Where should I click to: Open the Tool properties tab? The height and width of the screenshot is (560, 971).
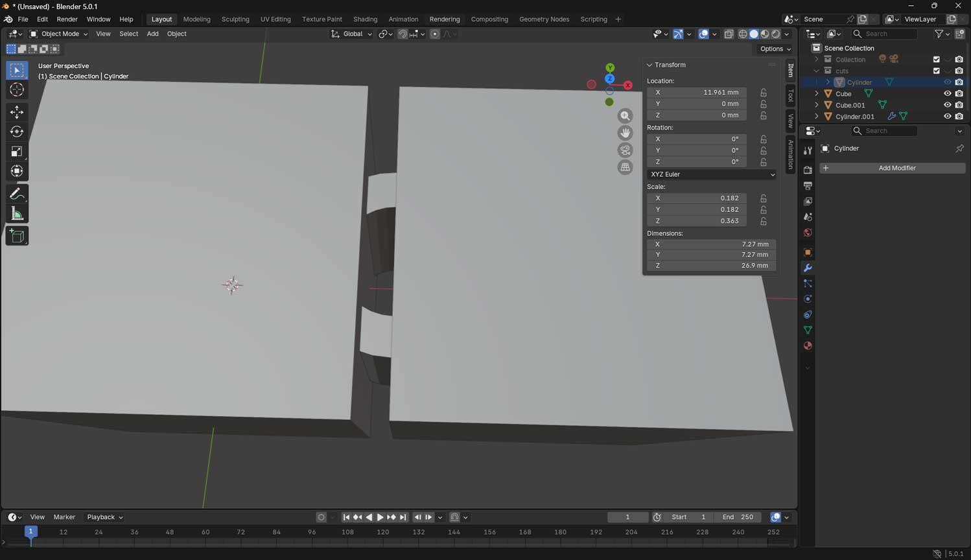(808, 150)
